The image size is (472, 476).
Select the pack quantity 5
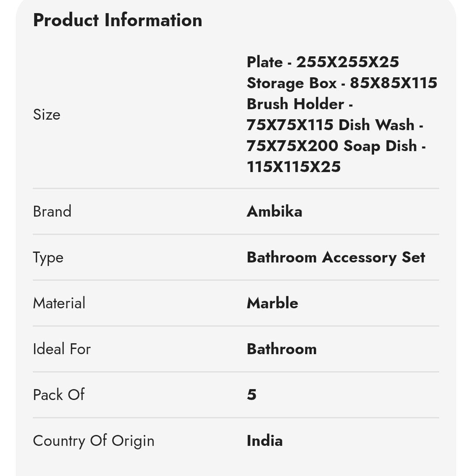(x=251, y=395)
